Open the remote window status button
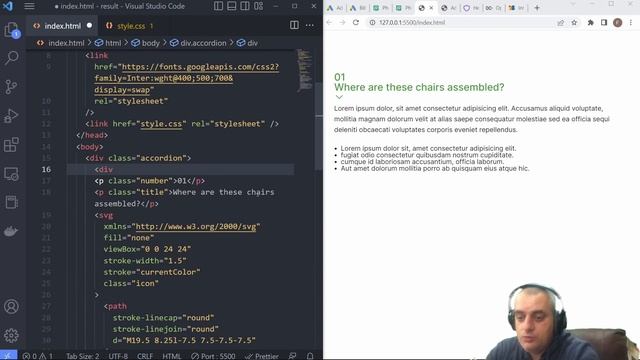The image size is (640, 360). pos(8,356)
